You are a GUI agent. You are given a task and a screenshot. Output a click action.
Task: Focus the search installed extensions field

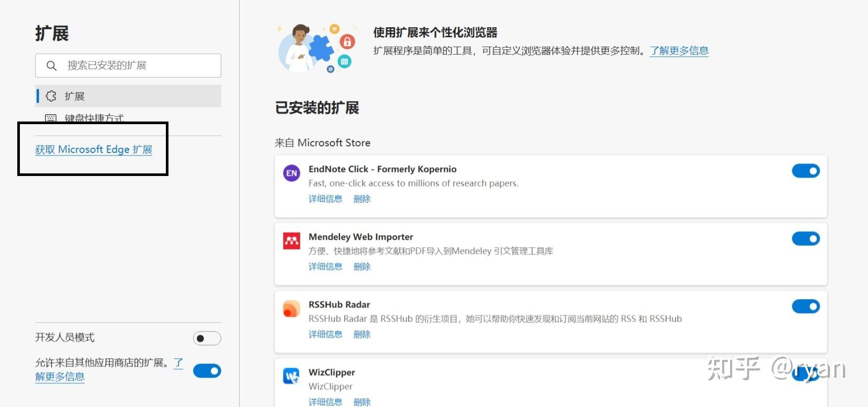[128, 65]
